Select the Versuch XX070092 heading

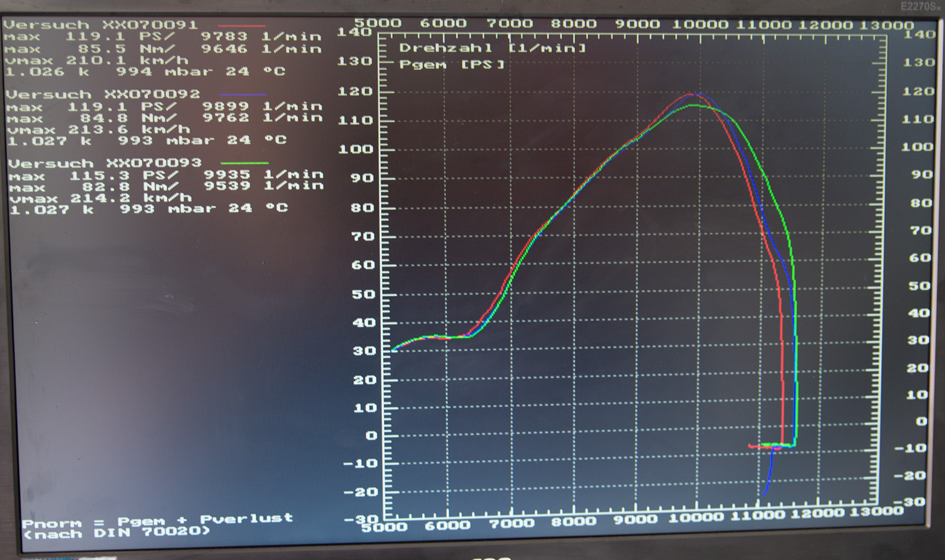pyautogui.click(x=103, y=94)
